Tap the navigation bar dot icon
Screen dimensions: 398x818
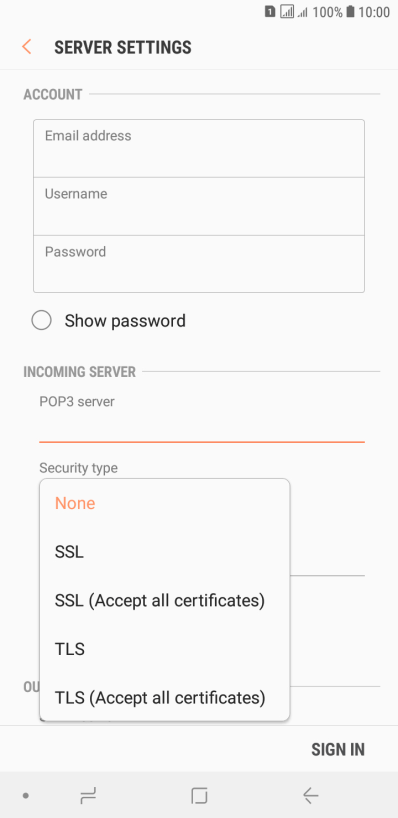(x=26, y=796)
